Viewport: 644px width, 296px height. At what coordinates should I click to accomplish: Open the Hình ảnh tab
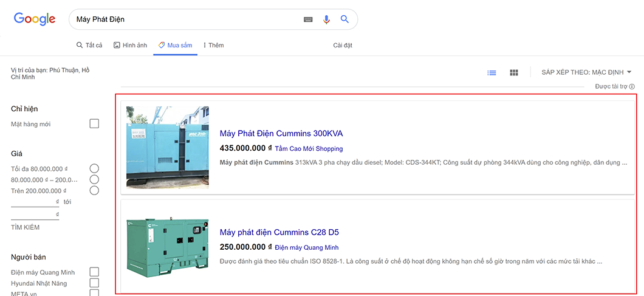(130, 45)
